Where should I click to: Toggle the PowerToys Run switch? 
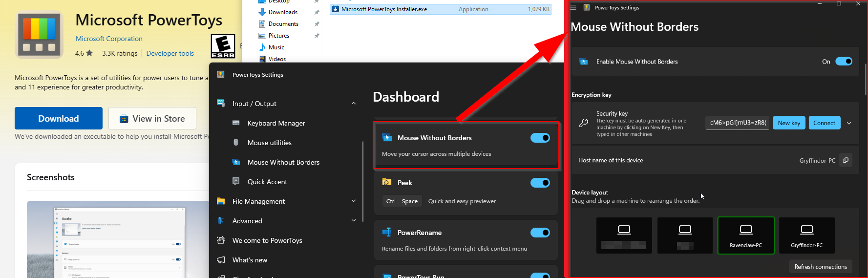tap(540, 275)
